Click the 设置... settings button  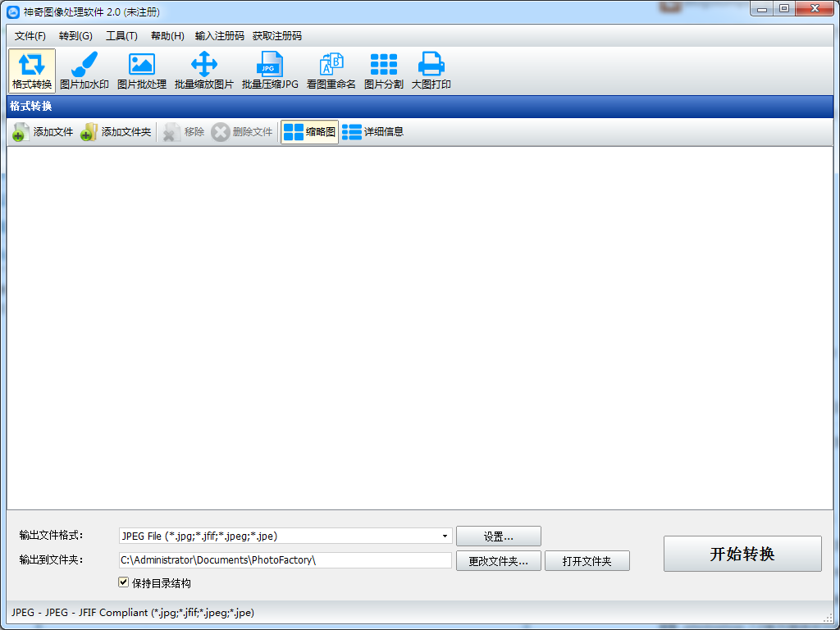pyautogui.click(x=498, y=536)
